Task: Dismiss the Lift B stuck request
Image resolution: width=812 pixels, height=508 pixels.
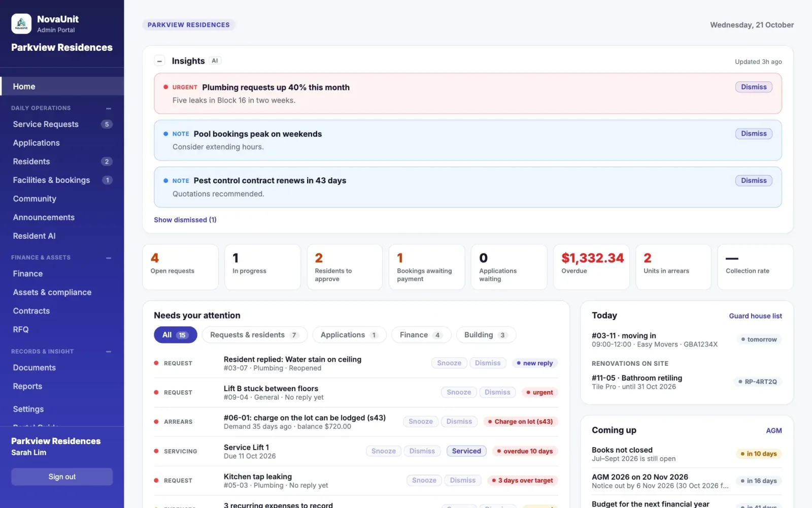Action: coord(497,392)
